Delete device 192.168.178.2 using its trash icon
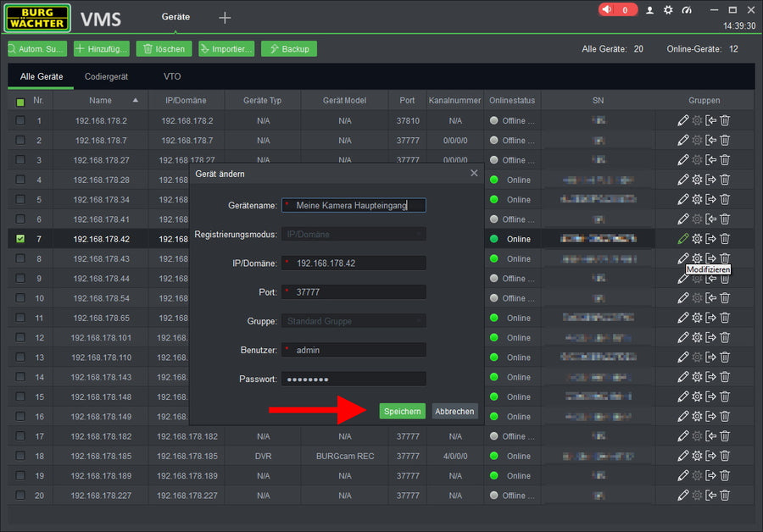Viewport: 763px width, 532px height. coord(725,120)
